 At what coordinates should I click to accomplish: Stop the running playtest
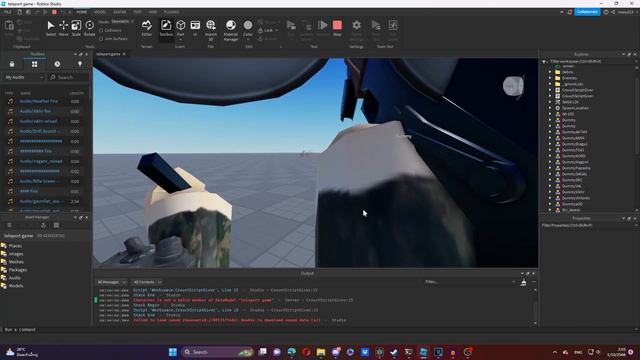337,28
